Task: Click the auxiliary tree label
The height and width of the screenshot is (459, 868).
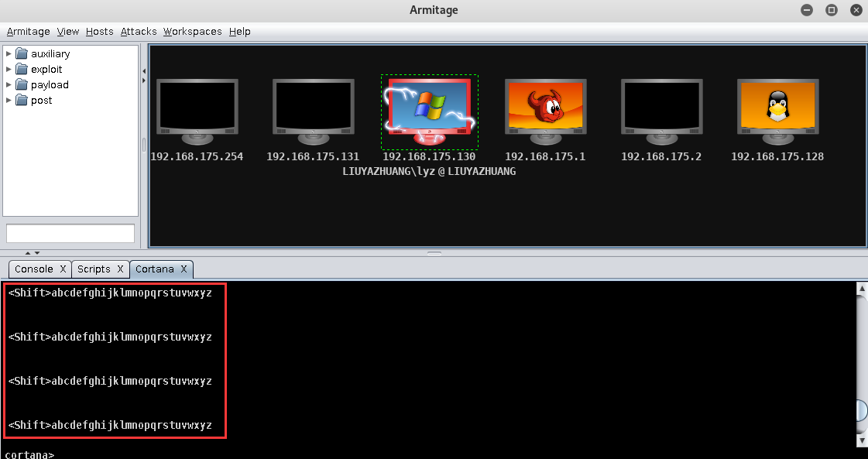Action: [x=50, y=53]
